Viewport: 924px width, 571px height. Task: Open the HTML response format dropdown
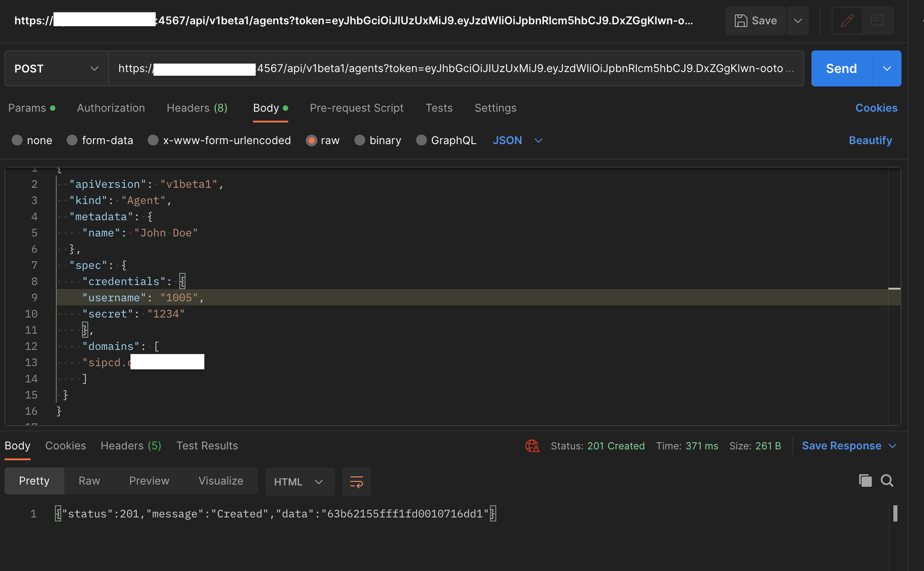coord(299,482)
